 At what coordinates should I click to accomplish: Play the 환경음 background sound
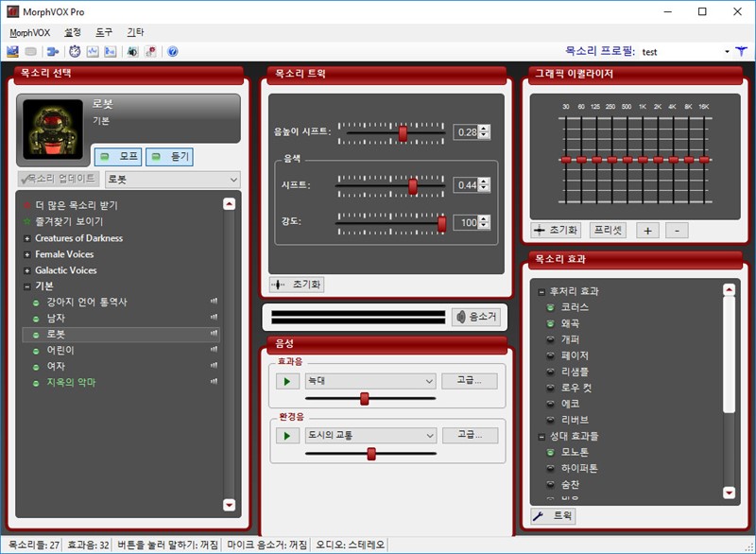[x=285, y=435]
